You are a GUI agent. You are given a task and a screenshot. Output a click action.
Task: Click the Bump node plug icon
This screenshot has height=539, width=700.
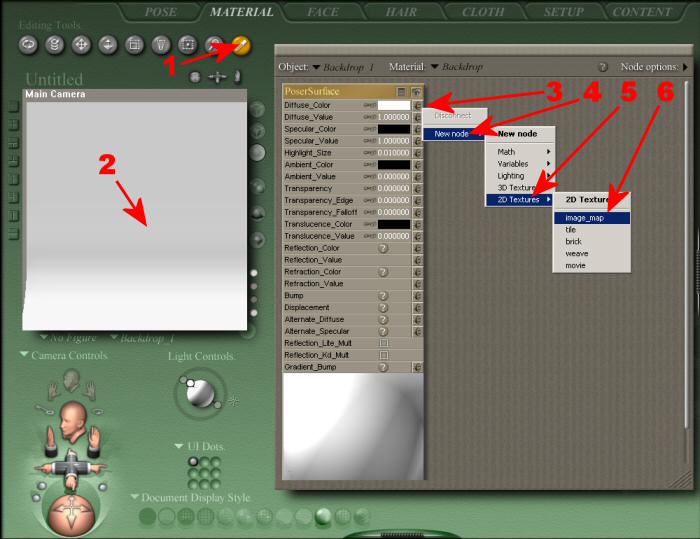[x=417, y=296]
